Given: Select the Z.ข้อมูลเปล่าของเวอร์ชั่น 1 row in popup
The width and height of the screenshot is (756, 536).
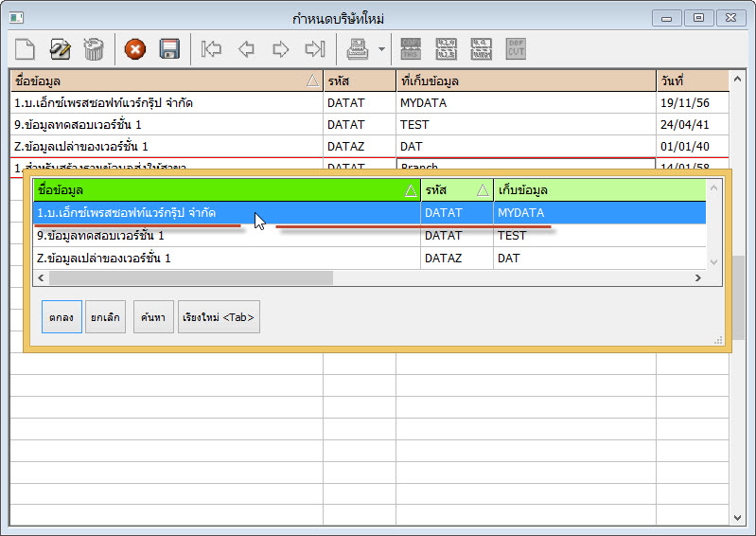Looking at the screenshot, I should [x=226, y=259].
